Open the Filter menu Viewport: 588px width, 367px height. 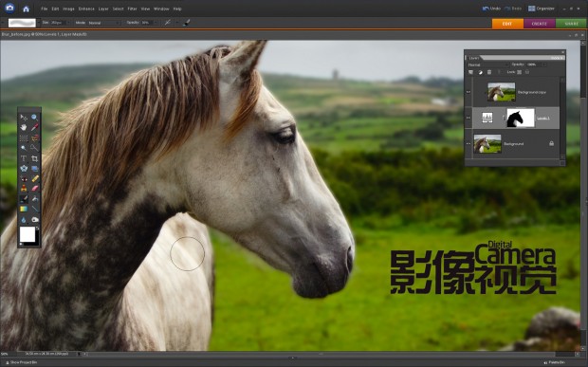(132, 9)
